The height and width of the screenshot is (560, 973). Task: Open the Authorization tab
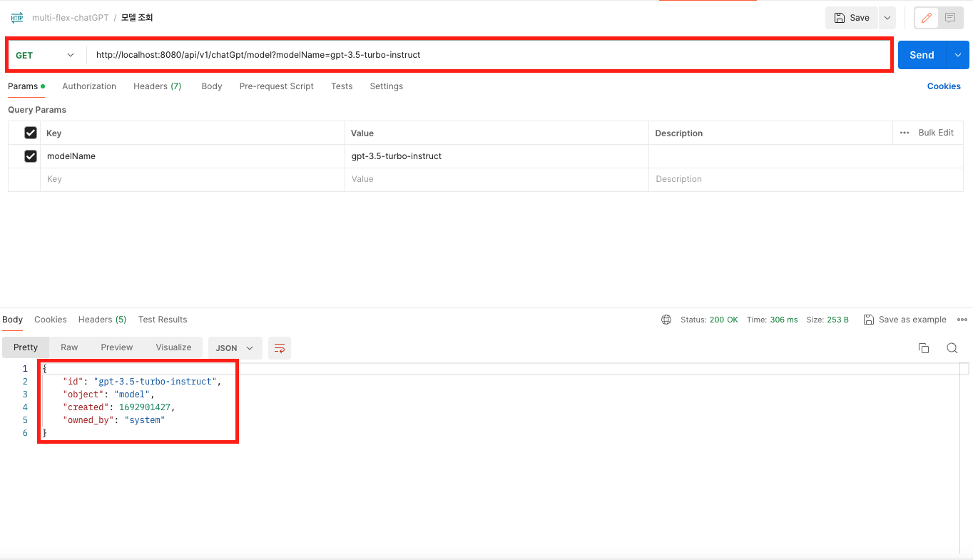click(89, 86)
